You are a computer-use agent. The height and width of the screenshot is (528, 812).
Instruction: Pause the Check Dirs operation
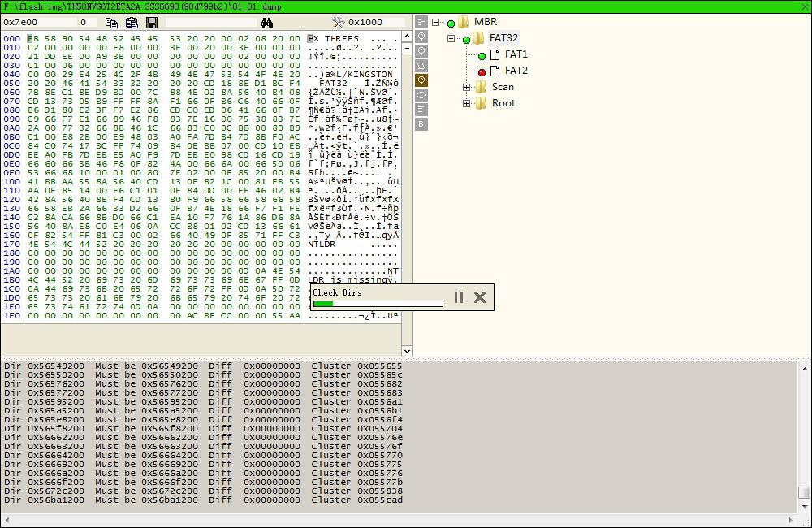coord(459,297)
